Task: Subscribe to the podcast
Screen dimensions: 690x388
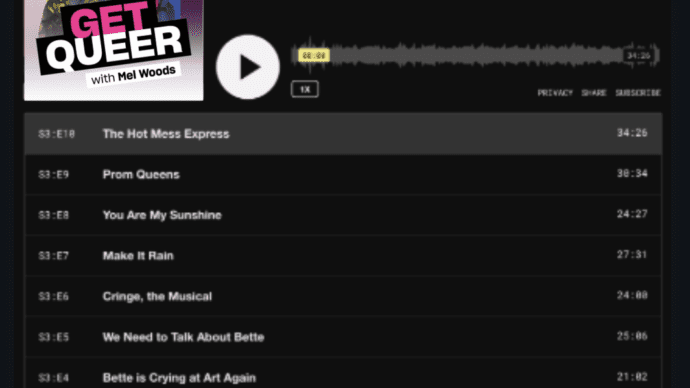Action: [638, 93]
